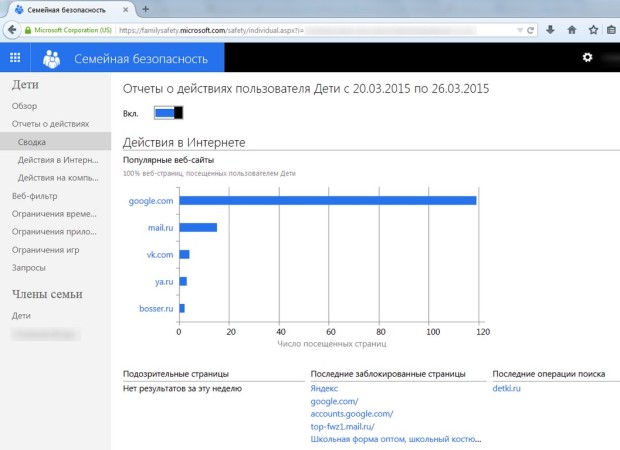Screen dimensions: 620x450
Task: Click the browser back arrow button
Action: (x=12, y=30)
